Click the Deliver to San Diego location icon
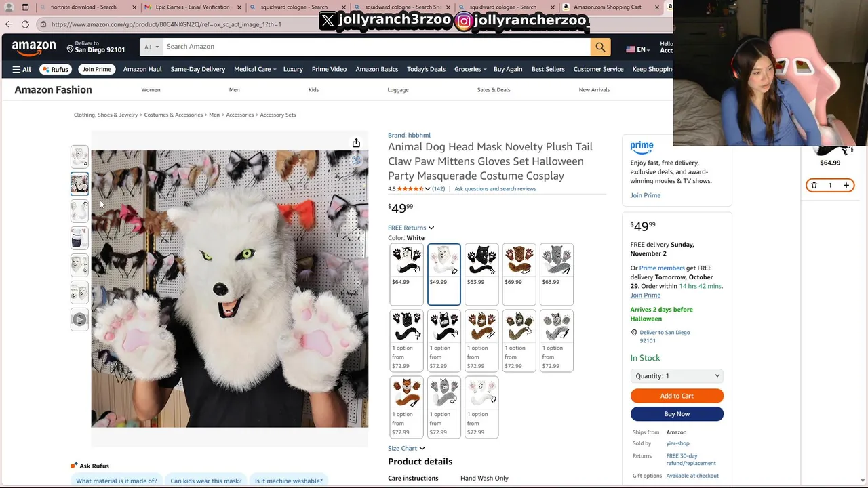 point(70,48)
